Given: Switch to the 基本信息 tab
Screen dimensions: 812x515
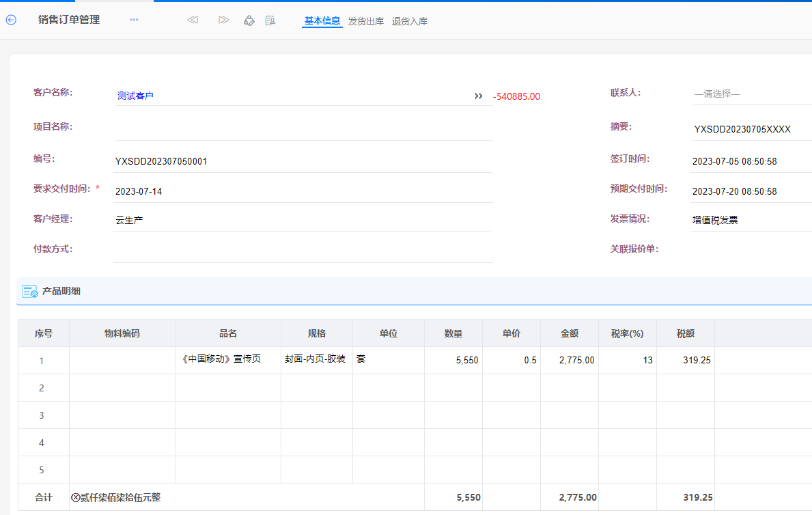Looking at the screenshot, I should point(322,20).
